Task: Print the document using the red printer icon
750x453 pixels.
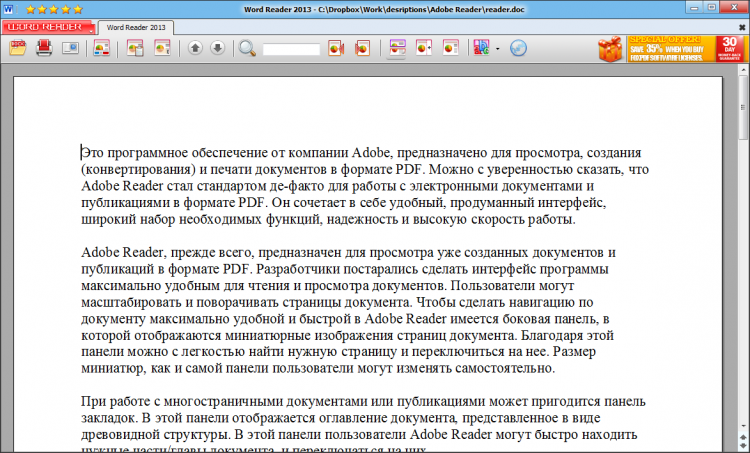Action: [x=44, y=48]
